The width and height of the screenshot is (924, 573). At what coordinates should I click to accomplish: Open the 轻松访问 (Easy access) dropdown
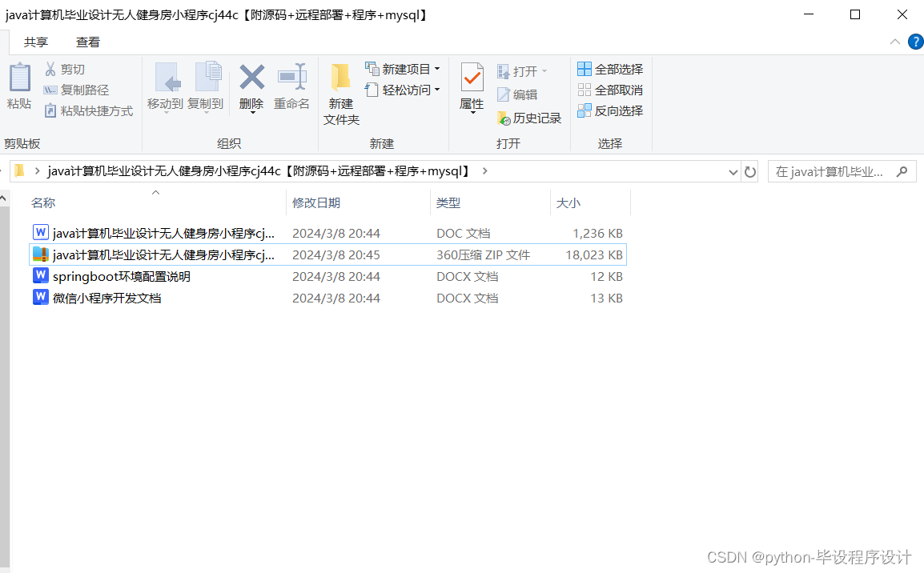click(437, 90)
